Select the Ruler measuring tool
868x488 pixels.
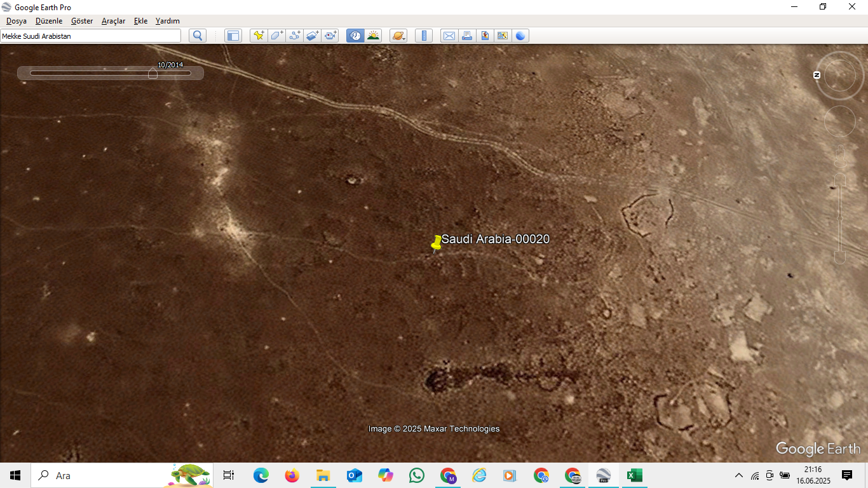[424, 36]
